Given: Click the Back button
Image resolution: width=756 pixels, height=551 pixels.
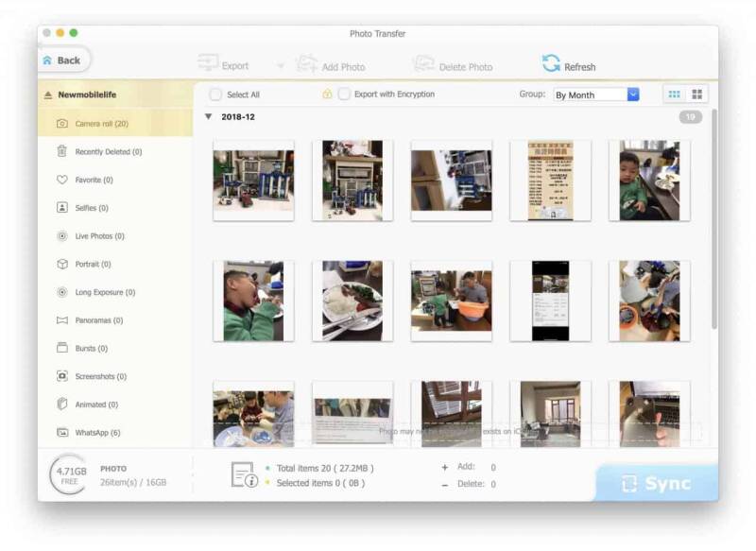Looking at the screenshot, I should coord(63,60).
